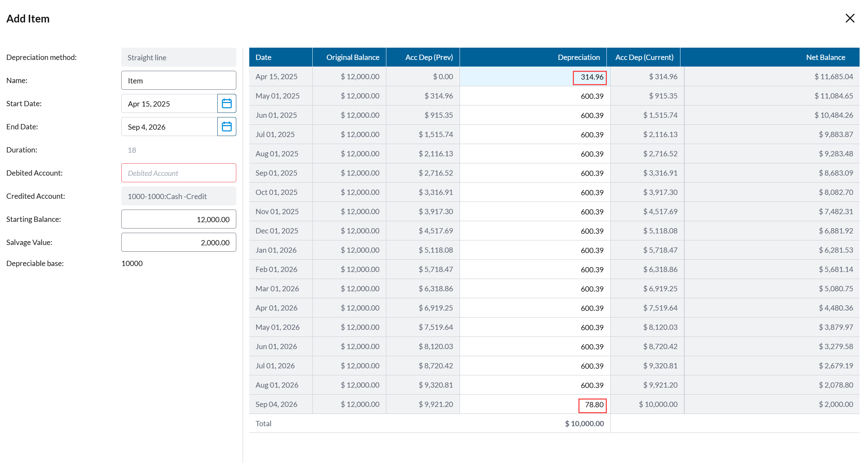The height and width of the screenshot is (463, 868).
Task: Click the Depreciation method Straight line field
Action: [x=178, y=57]
